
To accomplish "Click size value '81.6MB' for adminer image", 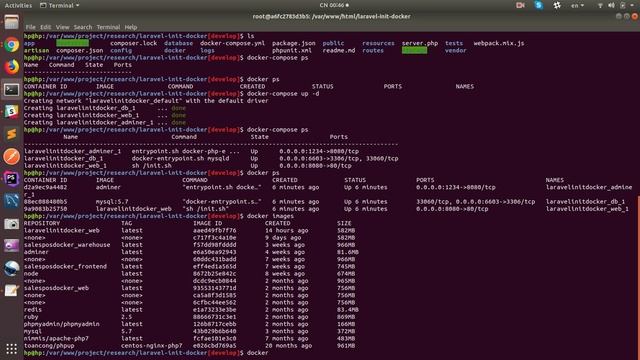I will coord(348,252).
